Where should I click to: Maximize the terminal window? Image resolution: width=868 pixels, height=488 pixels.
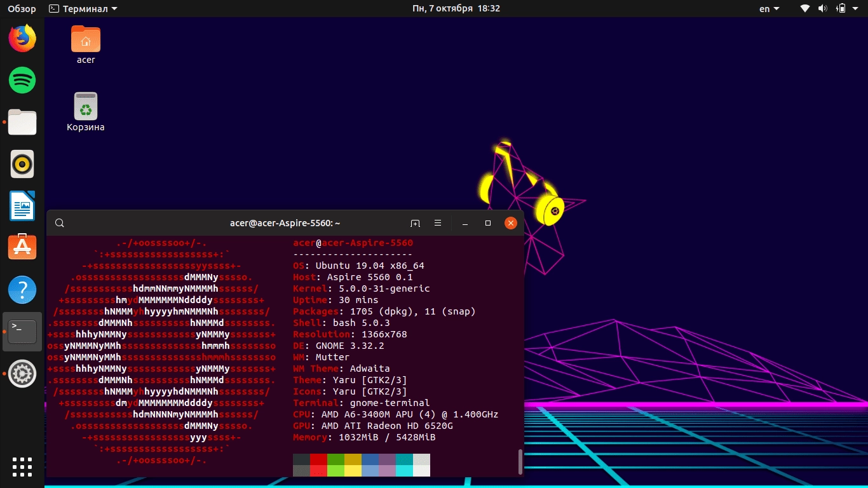[488, 223]
